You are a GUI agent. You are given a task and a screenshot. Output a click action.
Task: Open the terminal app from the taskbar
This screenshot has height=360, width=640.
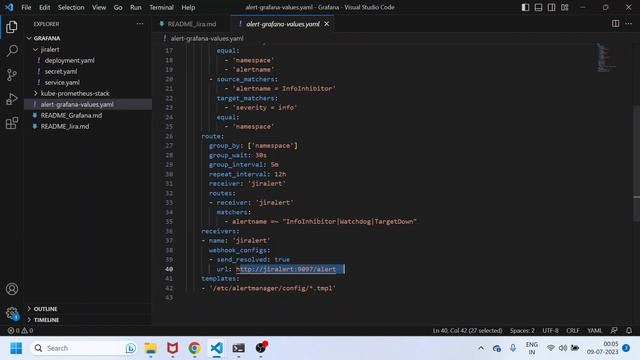click(239, 348)
